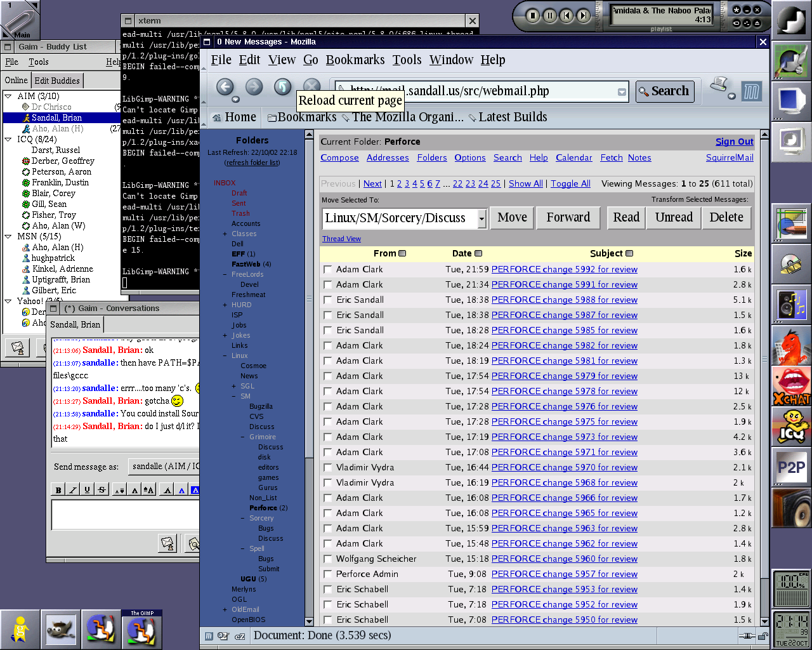The height and width of the screenshot is (650, 812).
Task: Switch to the Edit Buddies tab
Action: coord(57,81)
